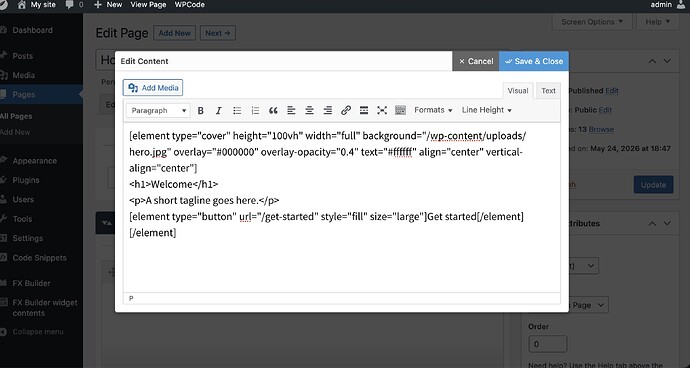This screenshot has height=368, width=690.
Task: Open the Paragraph format dropdown
Action: point(158,110)
